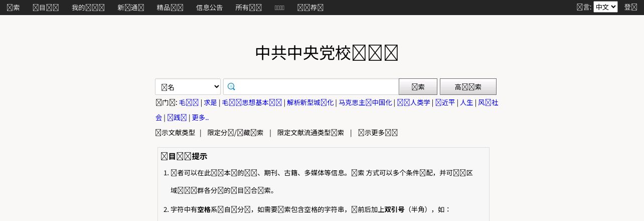Open the 信息公告 menu item
The width and height of the screenshot is (644, 221).
209,8
